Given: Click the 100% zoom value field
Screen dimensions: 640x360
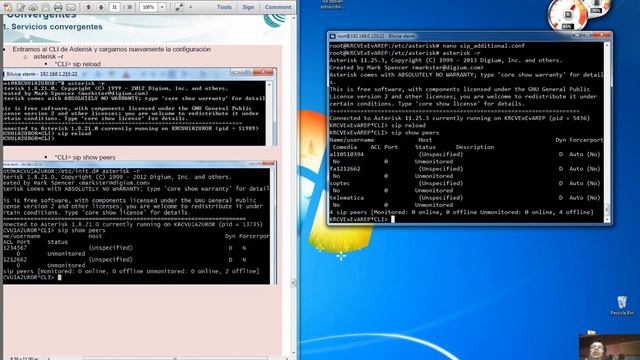Looking at the screenshot, I should point(149,7).
